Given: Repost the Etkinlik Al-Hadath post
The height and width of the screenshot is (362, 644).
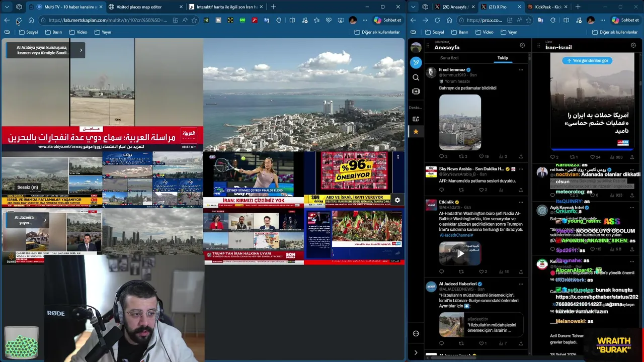Looking at the screenshot, I should (462, 271).
